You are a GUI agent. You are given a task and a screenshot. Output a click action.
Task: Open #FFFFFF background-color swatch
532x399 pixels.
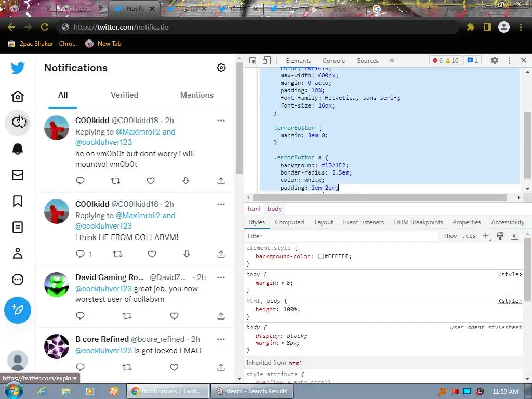321,256
